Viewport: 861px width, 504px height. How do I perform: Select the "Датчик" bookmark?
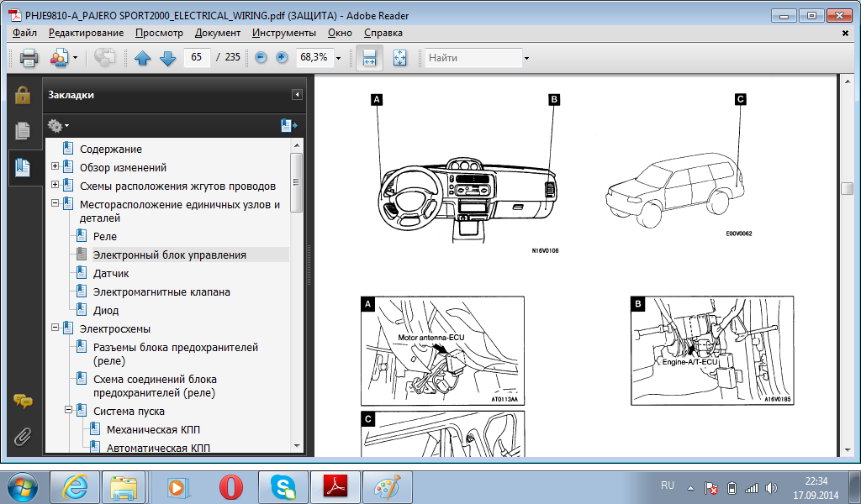click(x=111, y=274)
